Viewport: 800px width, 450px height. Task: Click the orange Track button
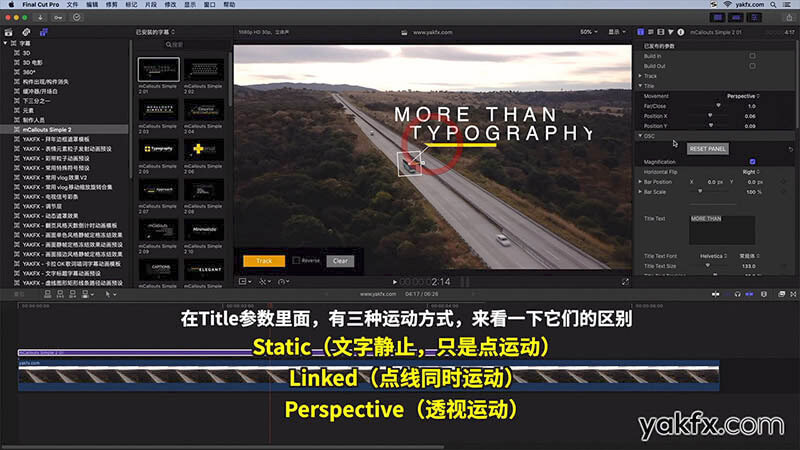[x=264, y=261]
